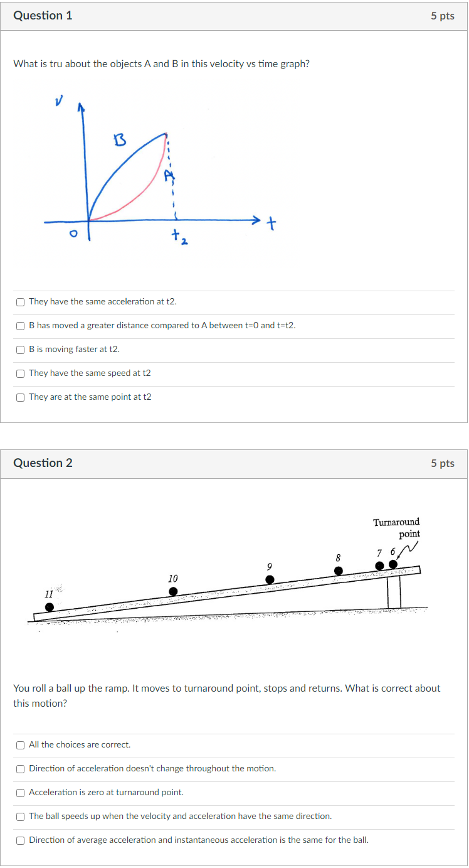Screen dimensions: 469x868
Task: Check 'B has moved a greater distance' option
Action: 20,325
